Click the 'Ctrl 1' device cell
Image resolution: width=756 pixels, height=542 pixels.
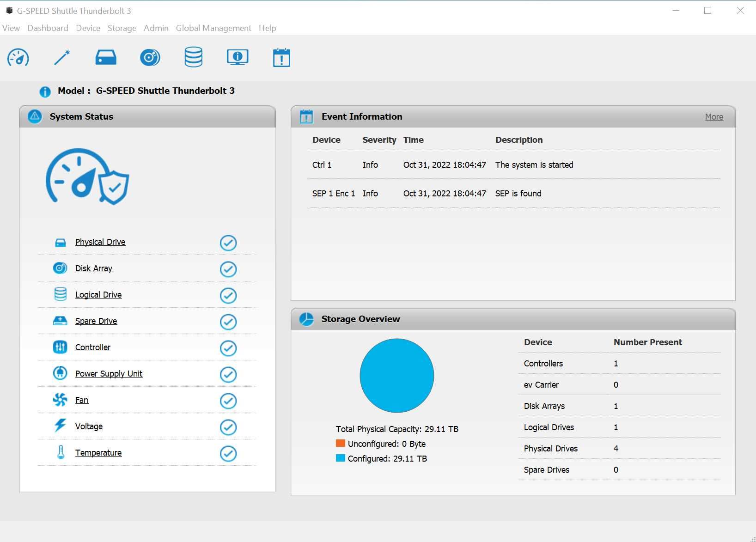pyautogui.click(x=322, y=165)
